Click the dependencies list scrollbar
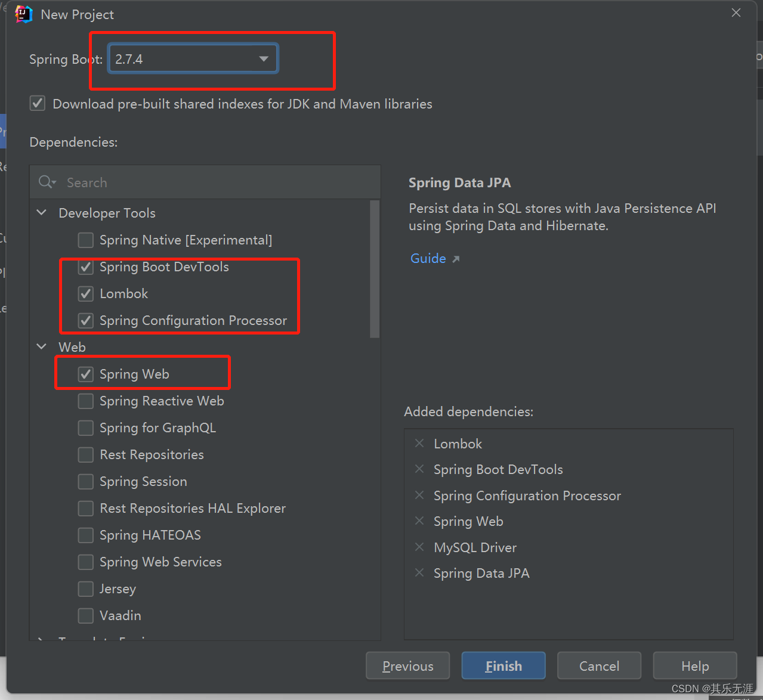 point(375,269)
